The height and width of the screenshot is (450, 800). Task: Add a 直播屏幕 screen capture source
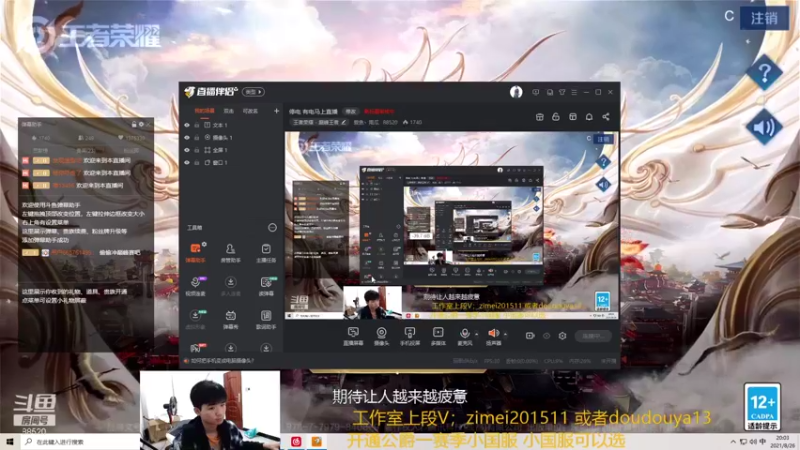pyautogui.click(x=353, y=336)
